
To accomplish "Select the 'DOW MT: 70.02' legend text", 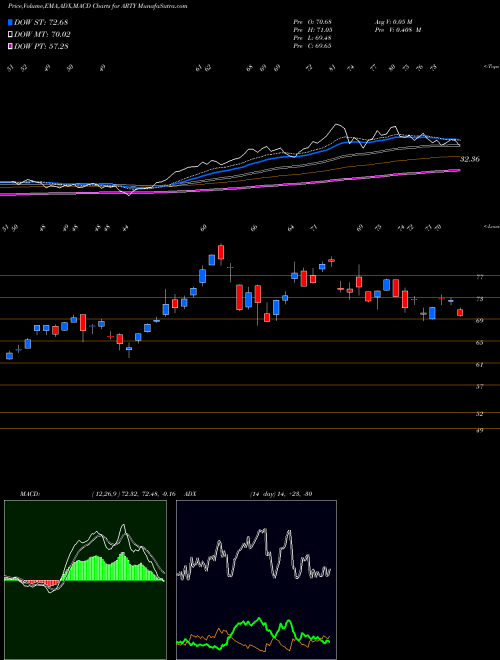I will (x=42, y=35).
